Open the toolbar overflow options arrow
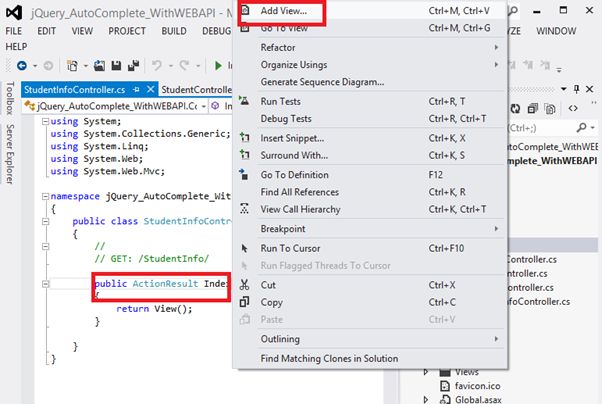 pos(559,70)
